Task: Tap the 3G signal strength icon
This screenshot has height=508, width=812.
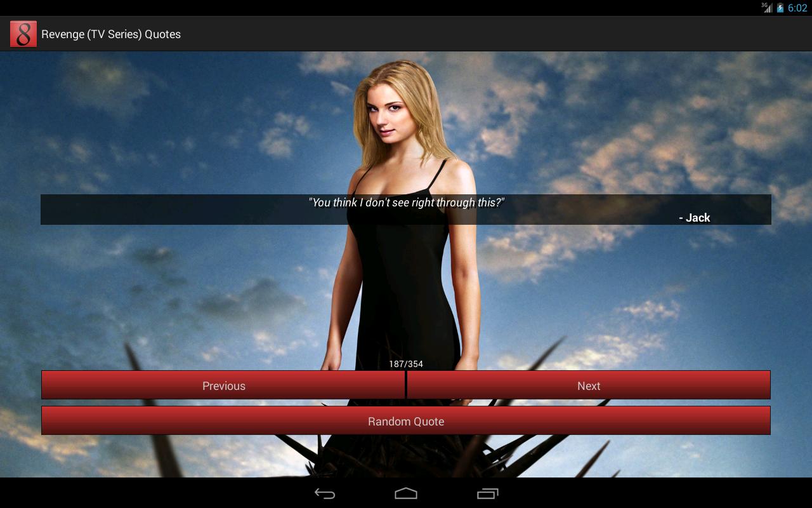Action: point(766,7)
